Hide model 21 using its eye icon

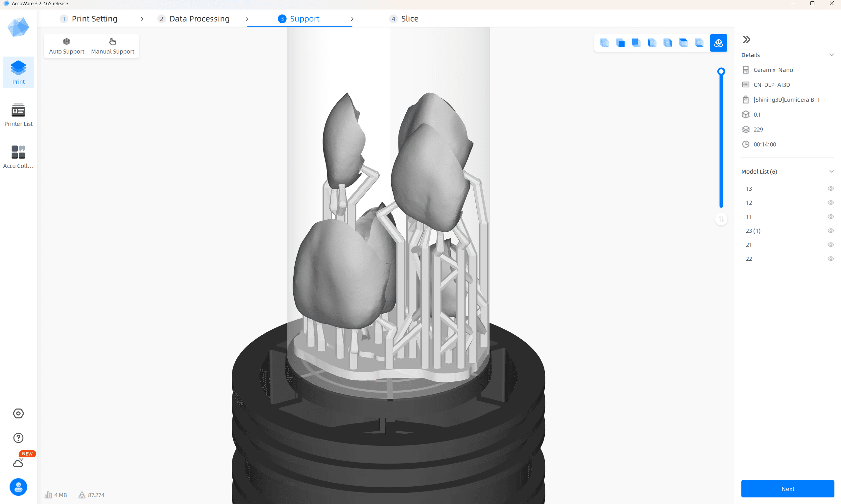(x=830, y=245)
